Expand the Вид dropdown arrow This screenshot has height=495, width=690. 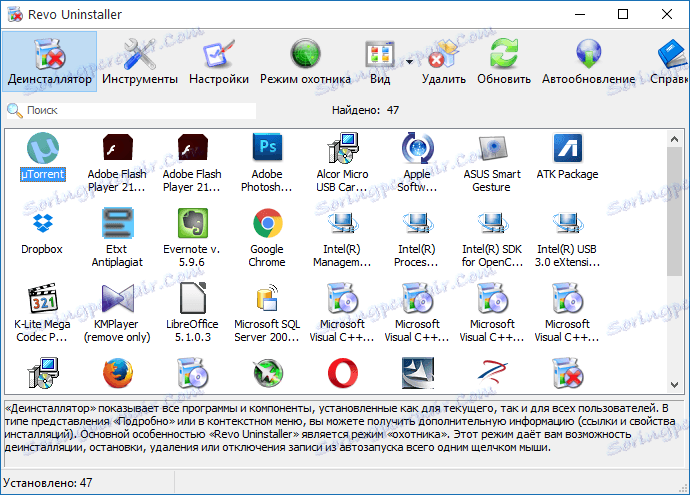(x=409, y=62)
